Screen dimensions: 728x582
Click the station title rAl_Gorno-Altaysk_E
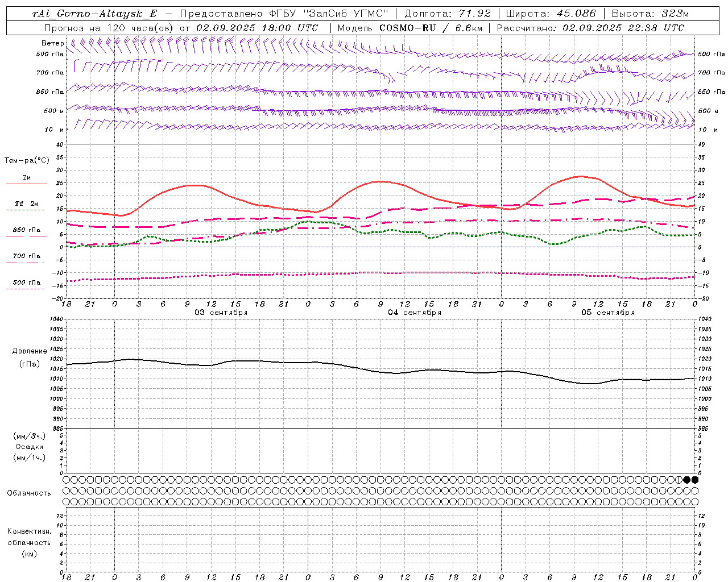[x=94, y=14]
